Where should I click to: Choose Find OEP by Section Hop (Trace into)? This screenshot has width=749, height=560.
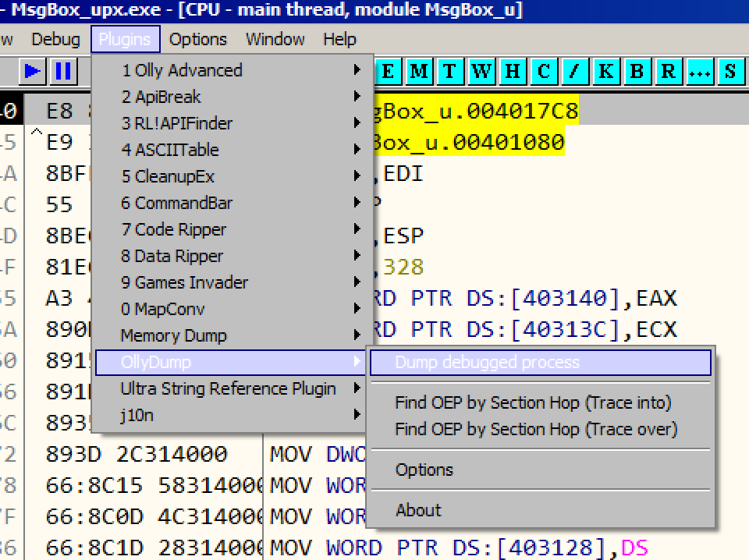coord(541,402)
